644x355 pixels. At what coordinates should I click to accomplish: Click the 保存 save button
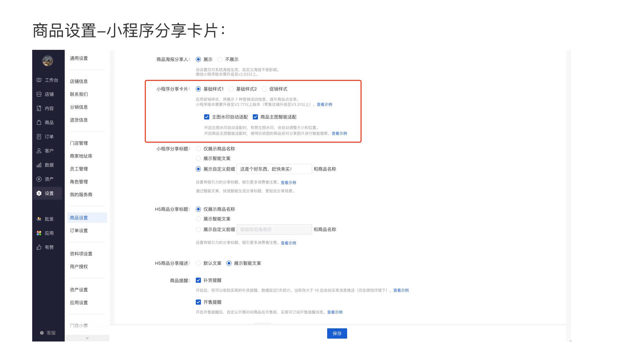pos(337,333)
